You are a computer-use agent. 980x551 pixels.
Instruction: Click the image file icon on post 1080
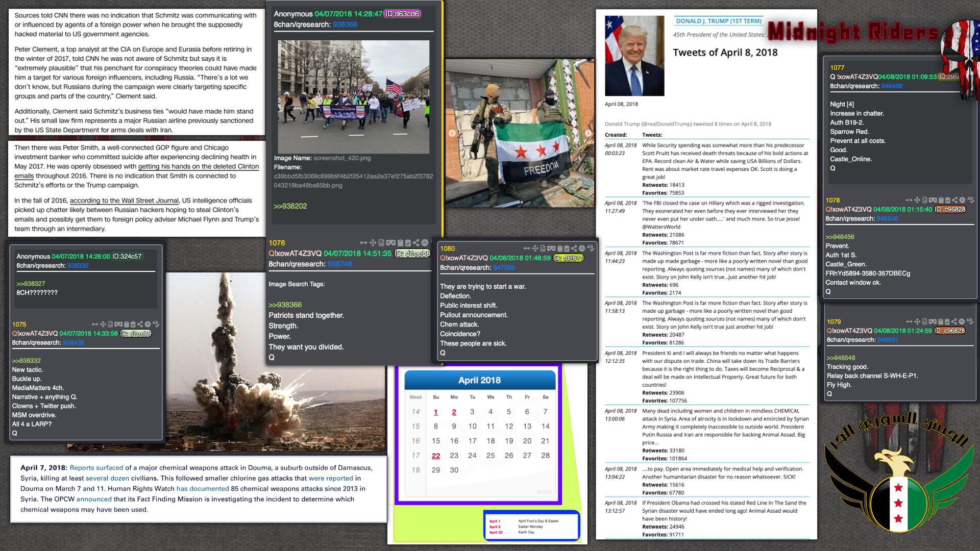click(543, 248)
